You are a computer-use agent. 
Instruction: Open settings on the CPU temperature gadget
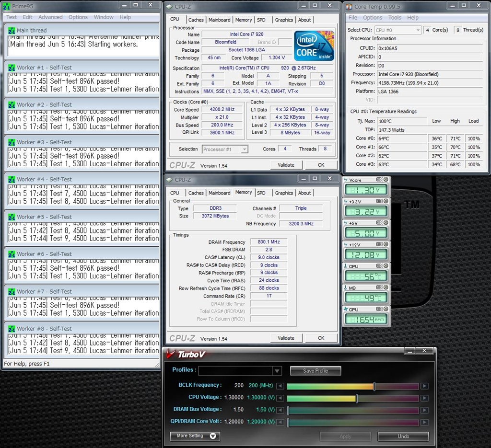tap(379, 266)
